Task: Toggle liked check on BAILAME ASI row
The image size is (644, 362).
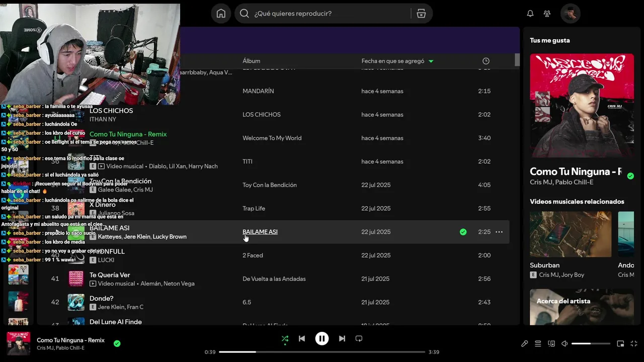Action: (463, 232)
